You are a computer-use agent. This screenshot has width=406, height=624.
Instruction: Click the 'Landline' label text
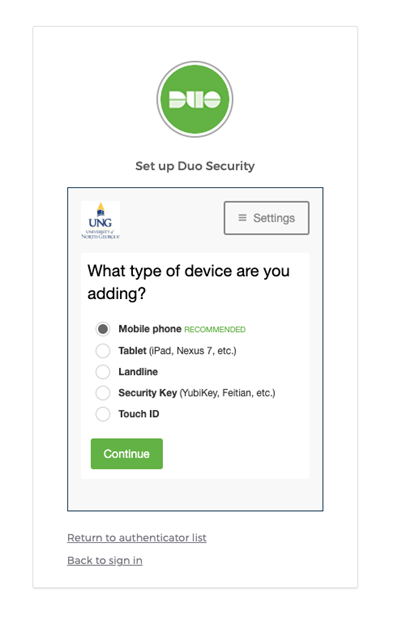pos(138,372)
